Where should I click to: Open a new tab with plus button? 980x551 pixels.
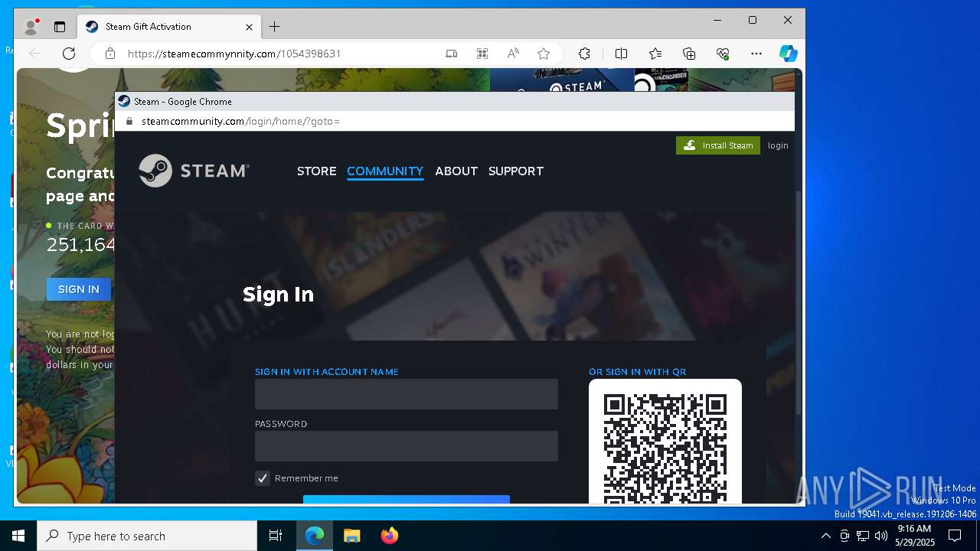[x=274, y=27]
